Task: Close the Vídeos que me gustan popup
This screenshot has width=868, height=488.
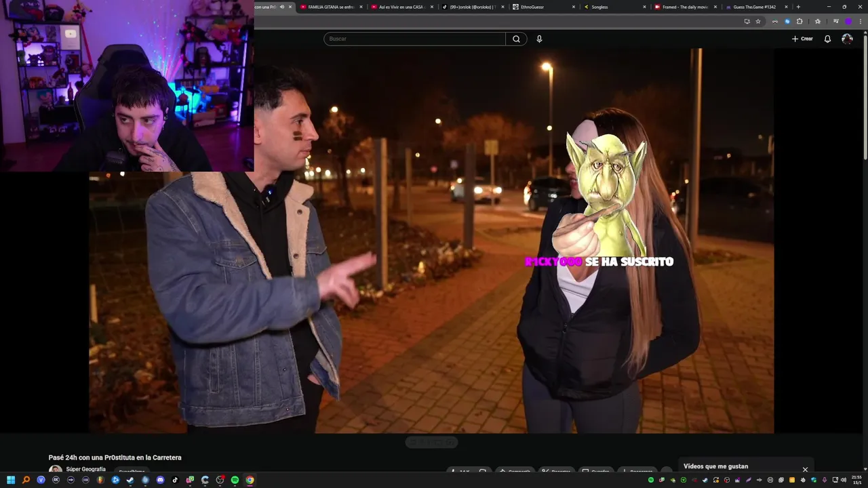Action: [805, 469]
